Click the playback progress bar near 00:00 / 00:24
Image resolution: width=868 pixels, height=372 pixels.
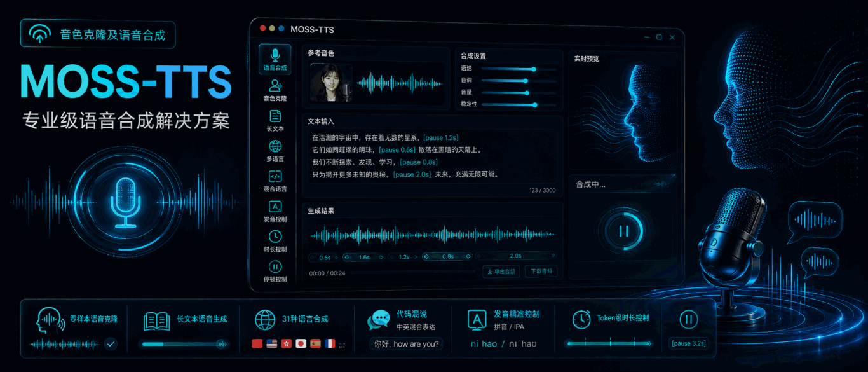413,273
